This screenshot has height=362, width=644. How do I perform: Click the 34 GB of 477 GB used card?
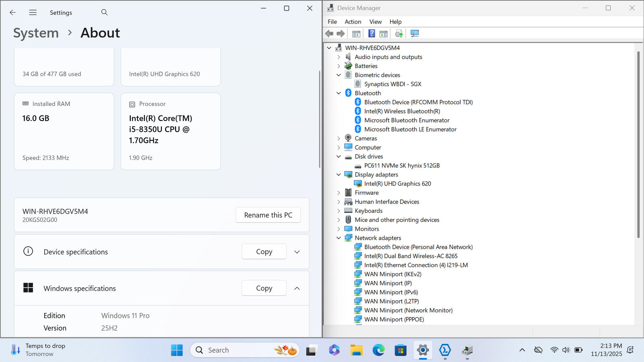pyautogui.click(x=64, y=67)
